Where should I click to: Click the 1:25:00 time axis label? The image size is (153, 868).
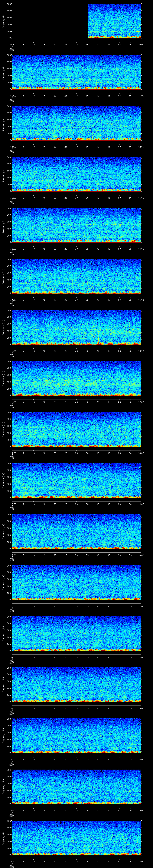tap(12, 862)
